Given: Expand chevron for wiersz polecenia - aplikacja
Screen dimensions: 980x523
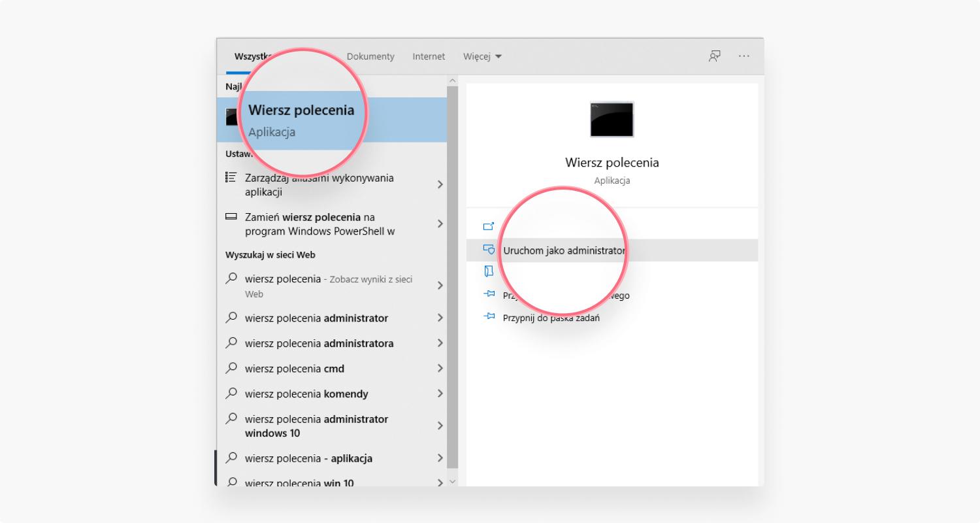Looking at the screenshot, I should click(440, 458).
